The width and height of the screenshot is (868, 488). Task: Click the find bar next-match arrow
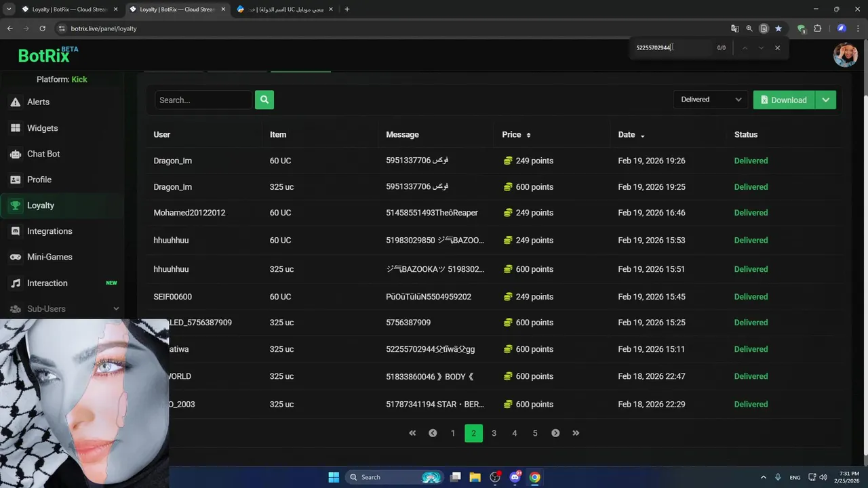(761, 47)
